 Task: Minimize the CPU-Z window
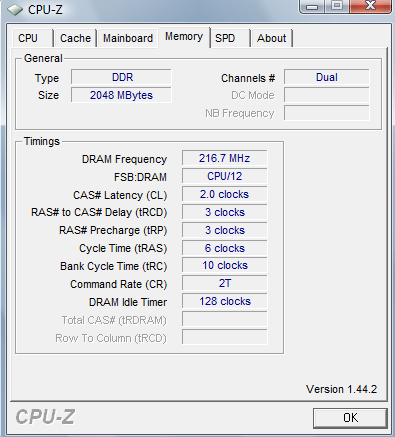pyautogui.click(x=312, y=6)
